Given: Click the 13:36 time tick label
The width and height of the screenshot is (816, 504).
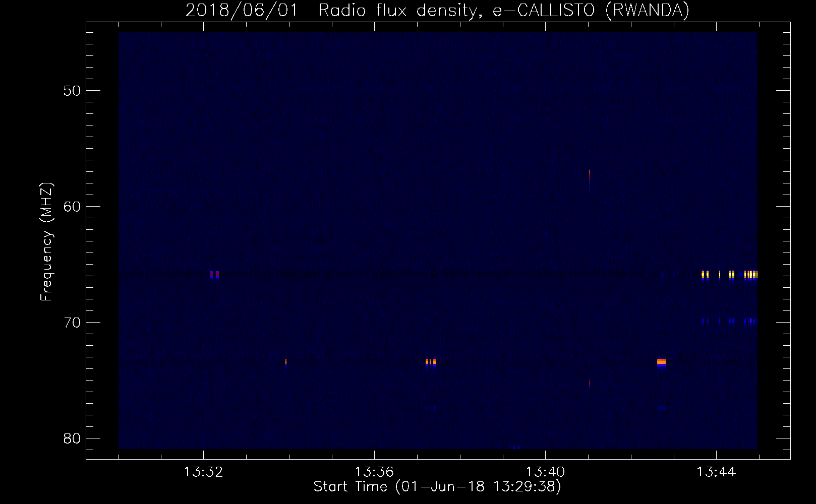Looking at the screenshot, I should [374, 472].
